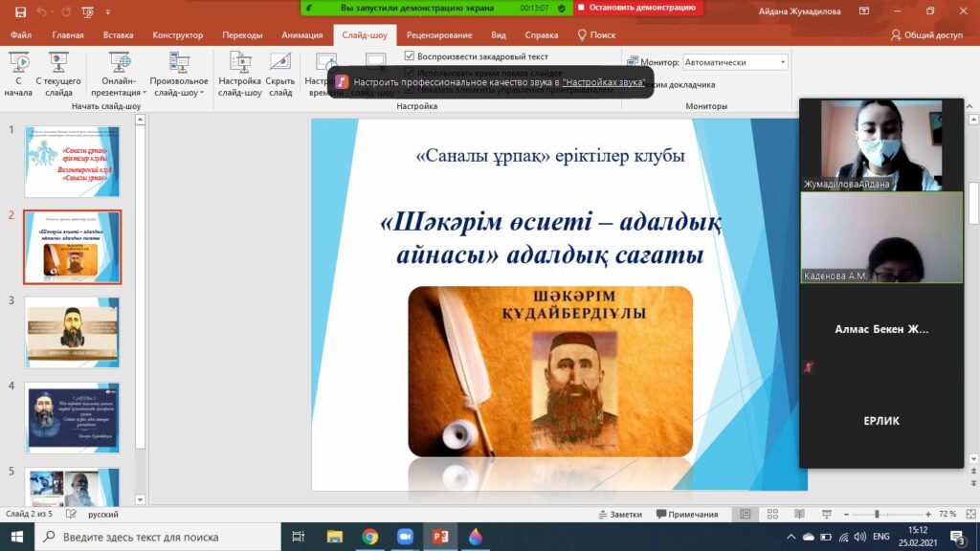
Task: Click zoom out minus button
Action: [x=846, y=514]
